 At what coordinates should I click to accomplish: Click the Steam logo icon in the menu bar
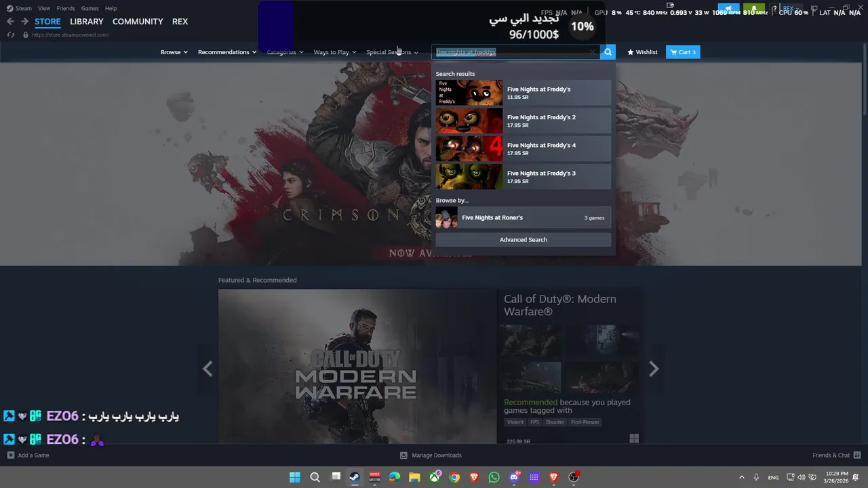(x=9, y=8)
